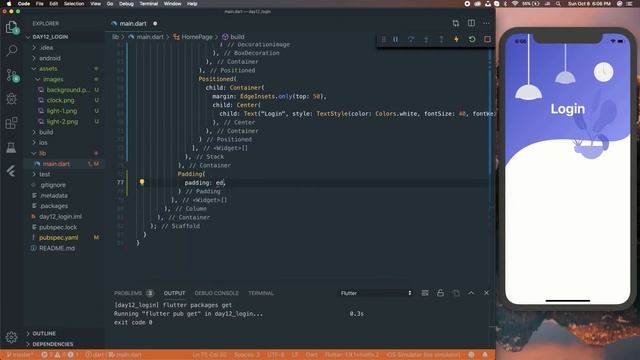Close the bottom panel
The image size is (640, 360).
click(x=487, y=293)
